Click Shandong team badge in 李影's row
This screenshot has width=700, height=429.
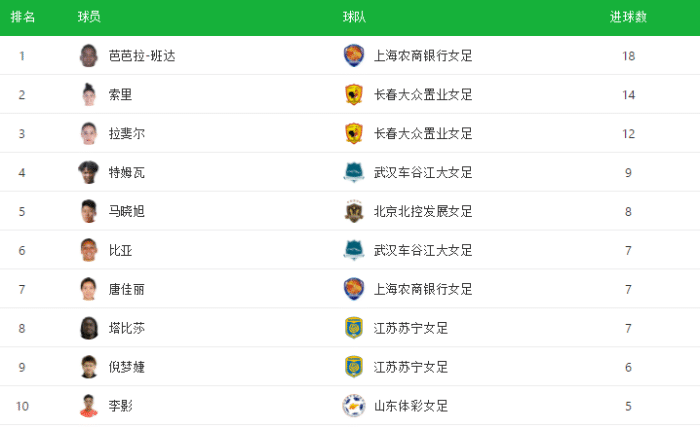[354, 406]
